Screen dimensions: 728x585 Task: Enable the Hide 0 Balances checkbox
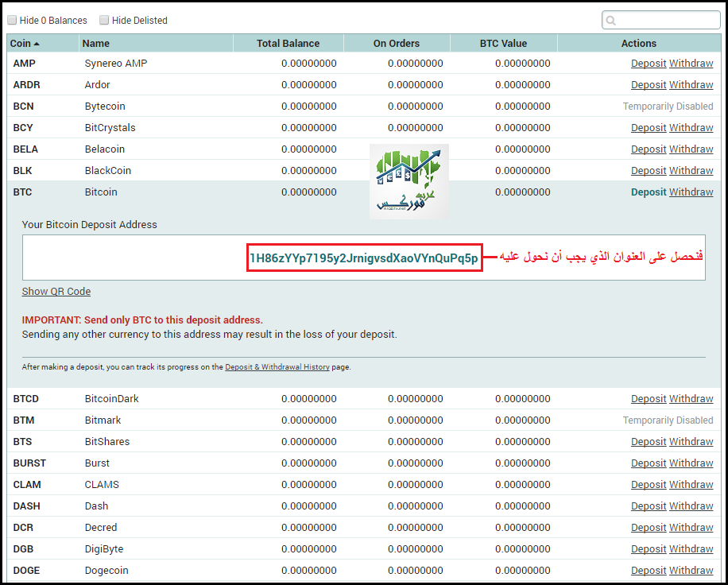(12, 20)
